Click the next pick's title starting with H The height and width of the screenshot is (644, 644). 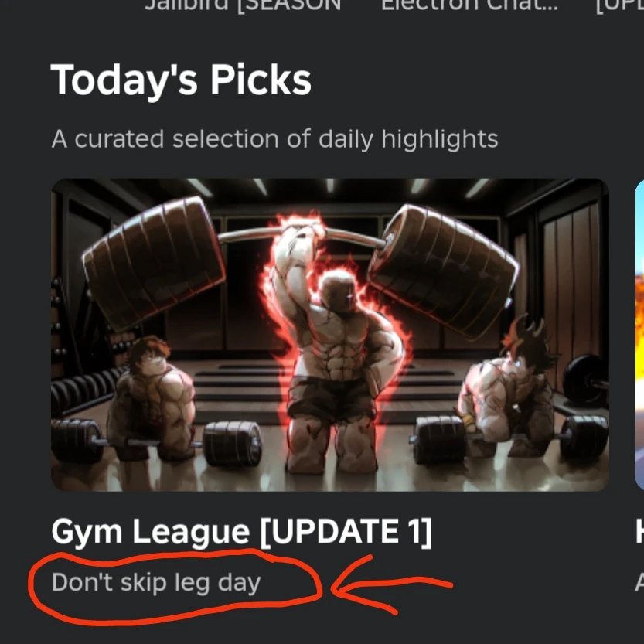[639, 532]
